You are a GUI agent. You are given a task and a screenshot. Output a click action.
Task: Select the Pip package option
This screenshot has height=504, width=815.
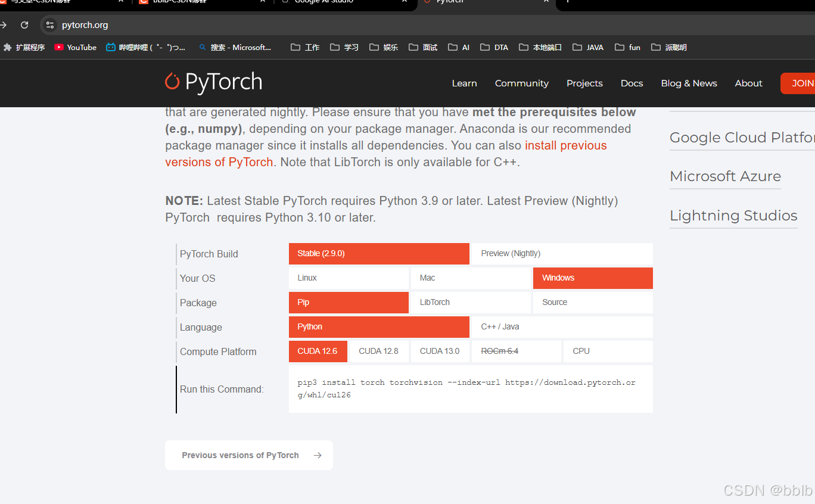pos(349,303)
